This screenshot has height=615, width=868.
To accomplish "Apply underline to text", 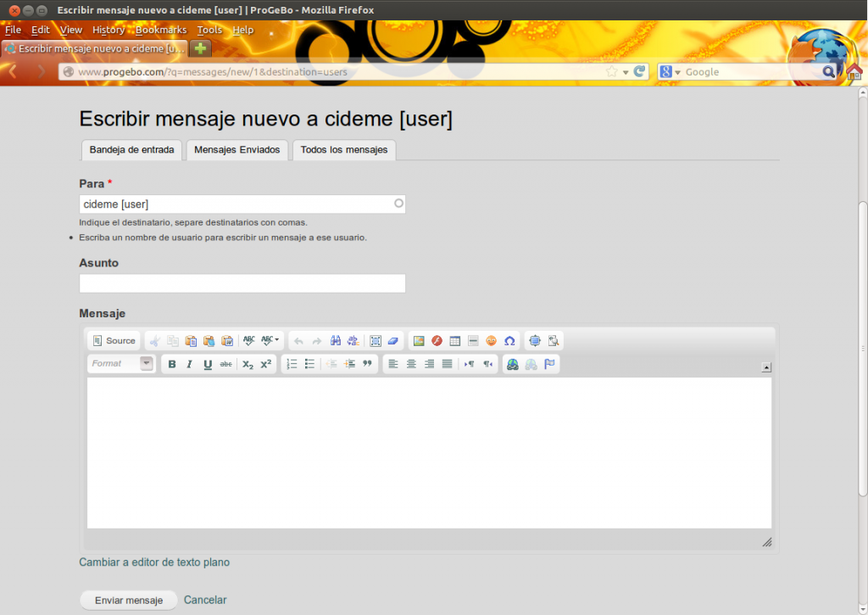I will (x=208, y=364).
